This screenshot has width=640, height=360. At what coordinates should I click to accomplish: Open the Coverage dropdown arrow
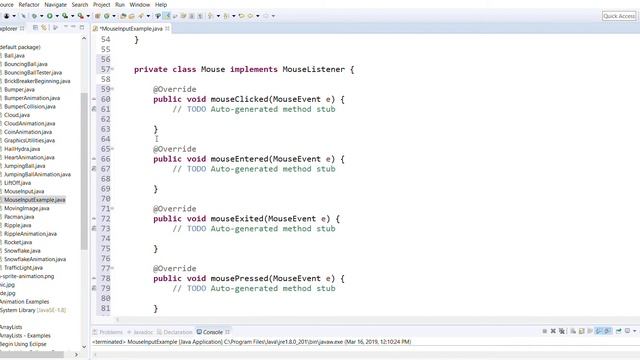72,16
